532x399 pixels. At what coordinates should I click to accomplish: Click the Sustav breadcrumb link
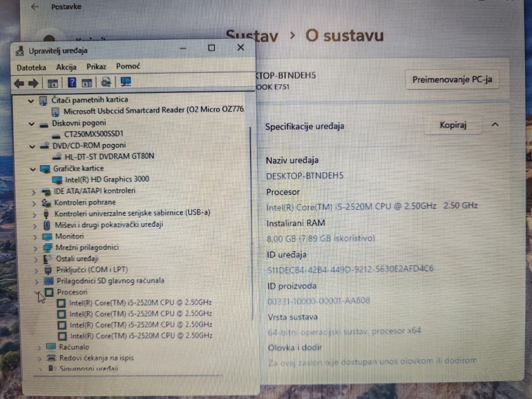(252, 36)
